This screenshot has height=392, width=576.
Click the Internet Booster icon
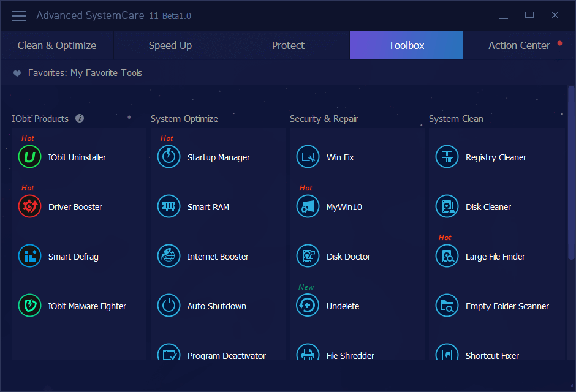pos(169,256)
